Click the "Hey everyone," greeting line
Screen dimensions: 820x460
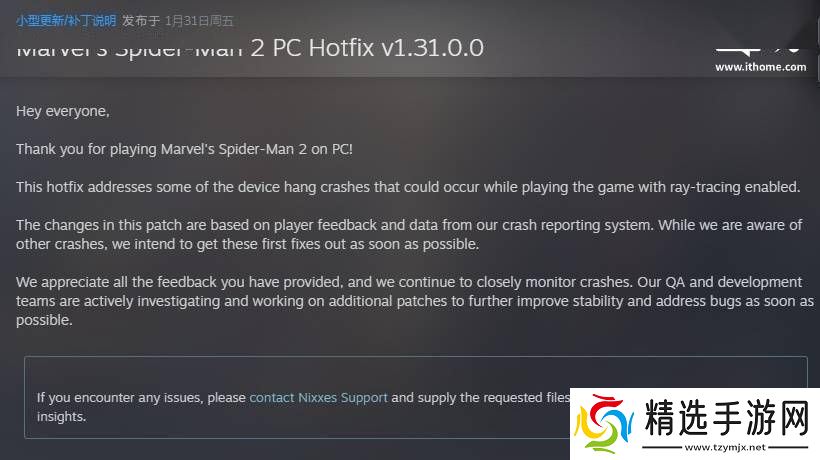(x=63, y=111)
